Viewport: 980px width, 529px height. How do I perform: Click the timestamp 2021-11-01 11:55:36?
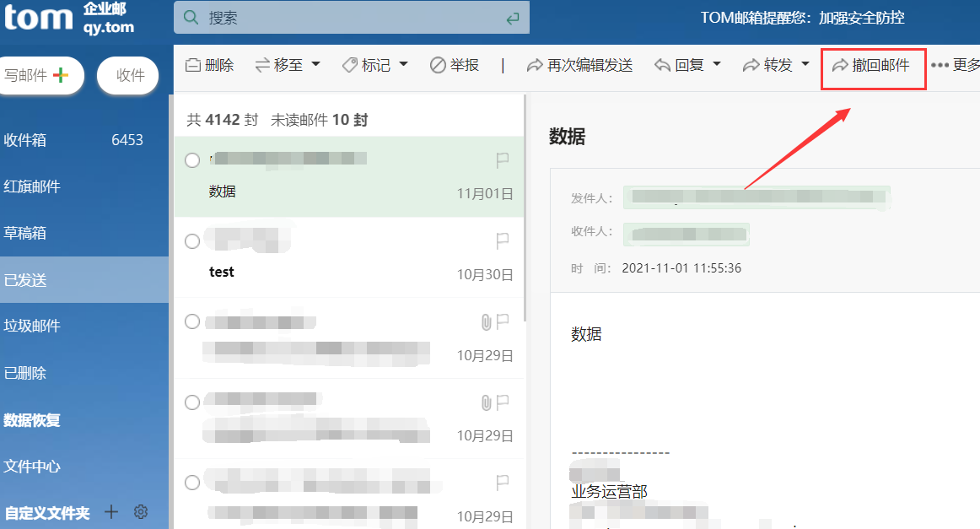coord(681,268)
